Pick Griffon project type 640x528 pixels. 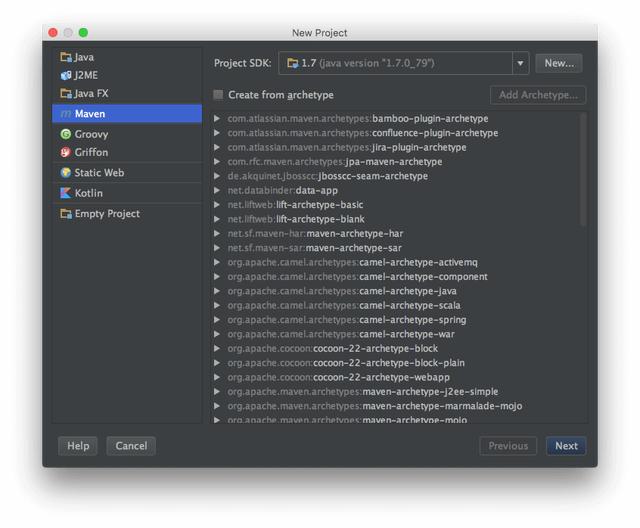coord(127,152)
